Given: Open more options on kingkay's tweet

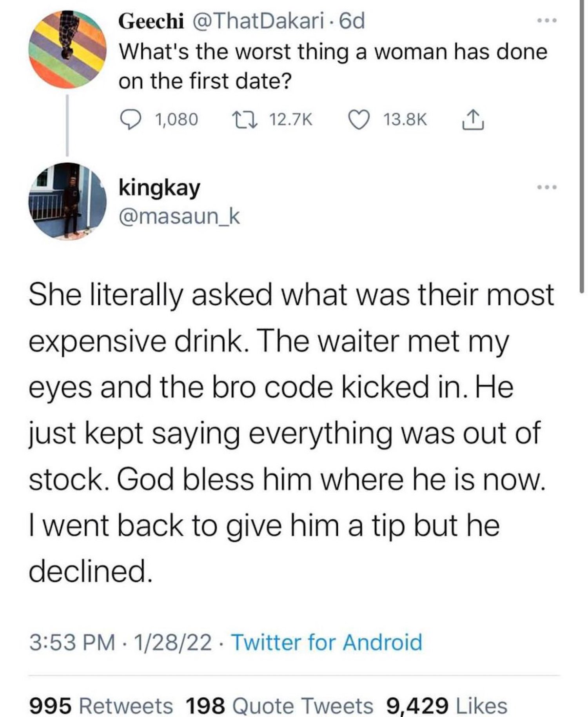Looking at the screenshot, I should tap(547, 188).
